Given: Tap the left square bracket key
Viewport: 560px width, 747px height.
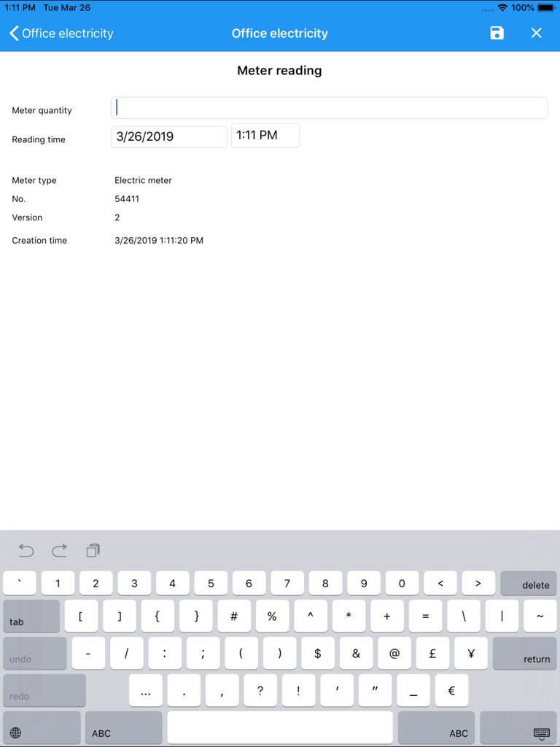Looking at the screenshot, I should pos(81,616).
